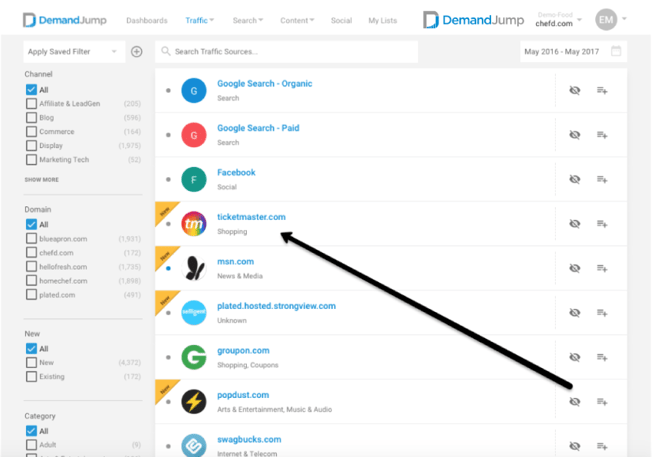Open the groupon.com source link
652x457 pixels.
[243, 351]
